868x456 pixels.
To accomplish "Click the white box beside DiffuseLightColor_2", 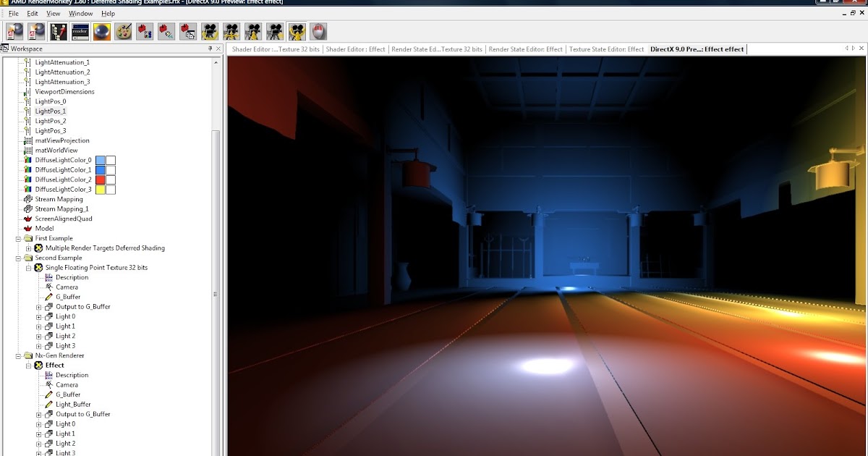I will 111,180.
